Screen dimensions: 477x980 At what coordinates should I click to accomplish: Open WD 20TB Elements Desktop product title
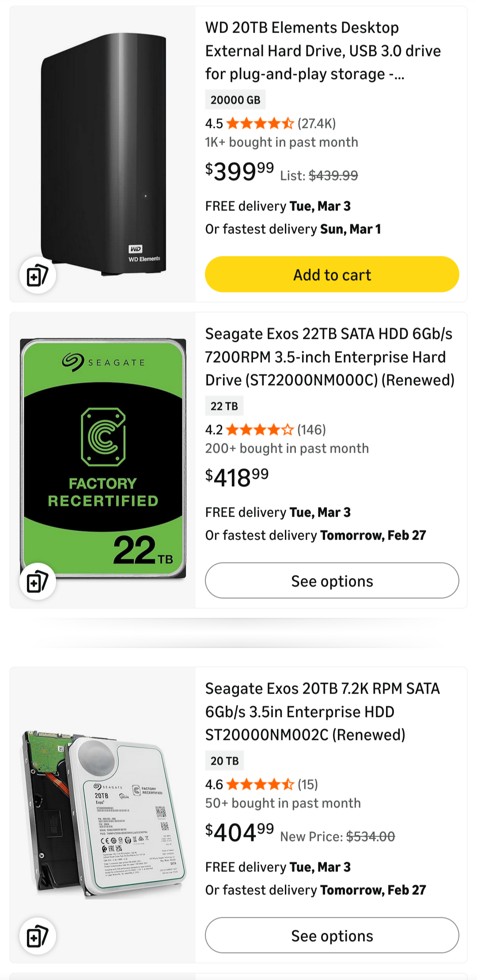(322, 51)
